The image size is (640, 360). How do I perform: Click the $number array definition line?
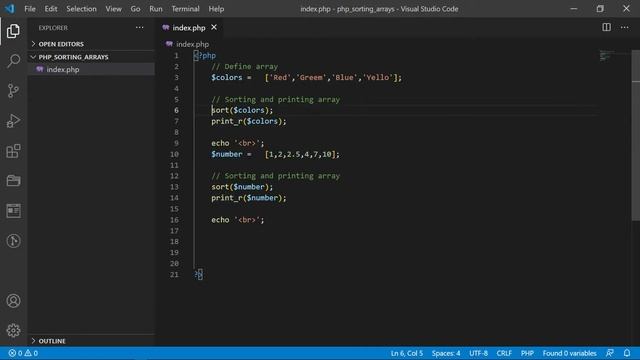(275, 154)
